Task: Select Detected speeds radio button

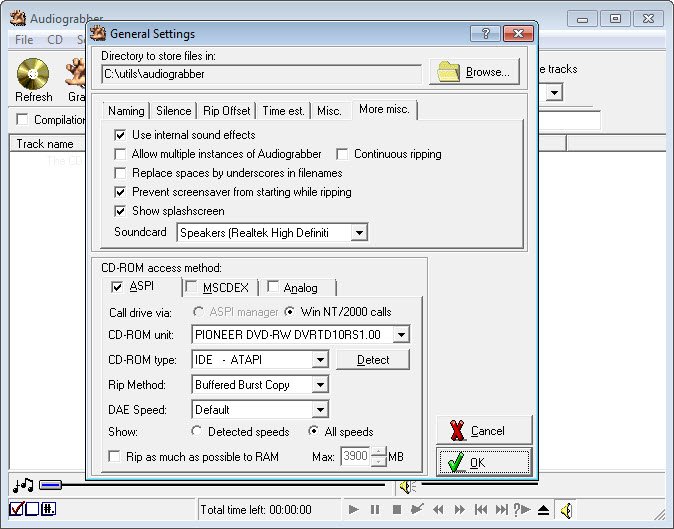Action: pyautogui.click(x=197, y=431)
